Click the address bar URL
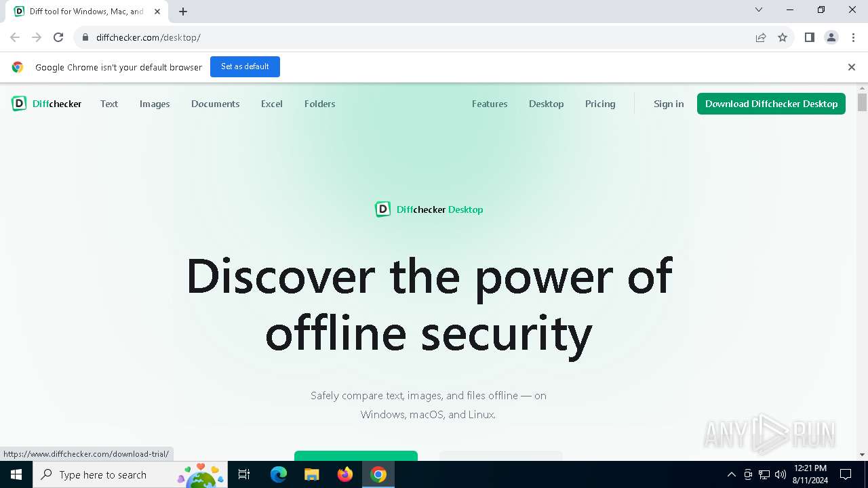Image resolution: width=868 pixels, height=488 pixels. coord(149,37)
